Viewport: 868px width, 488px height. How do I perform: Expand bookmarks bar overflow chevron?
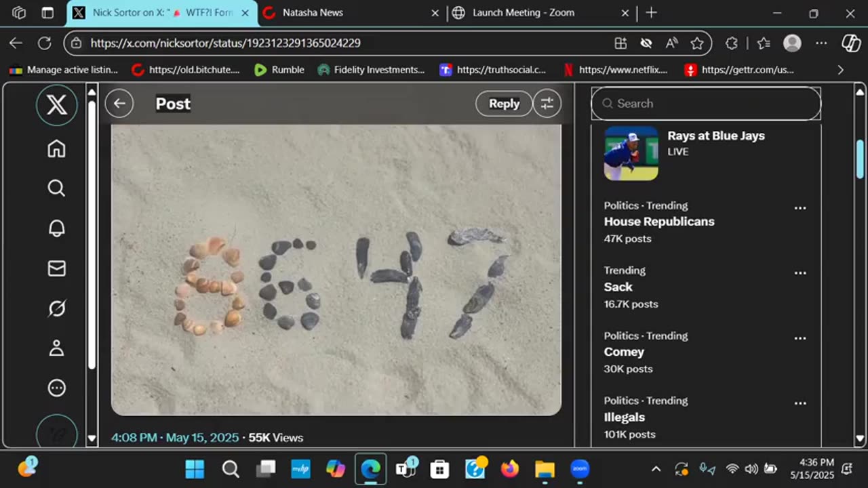click(x=841, y=70)
